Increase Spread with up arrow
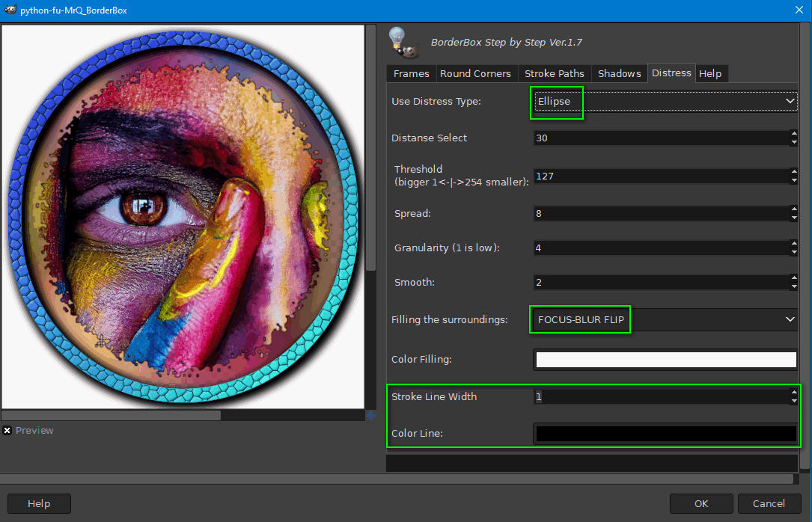 click(x=794, y=209)
